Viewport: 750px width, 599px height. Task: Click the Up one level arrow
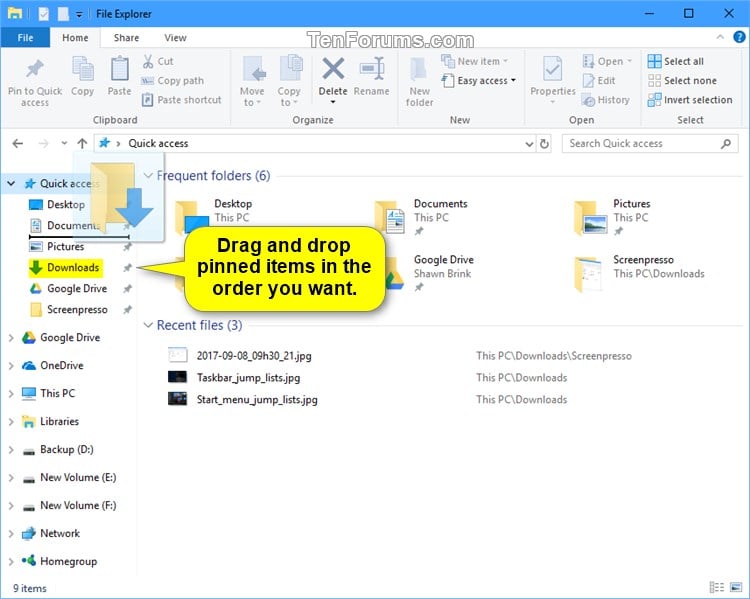(x=82, y=144)
